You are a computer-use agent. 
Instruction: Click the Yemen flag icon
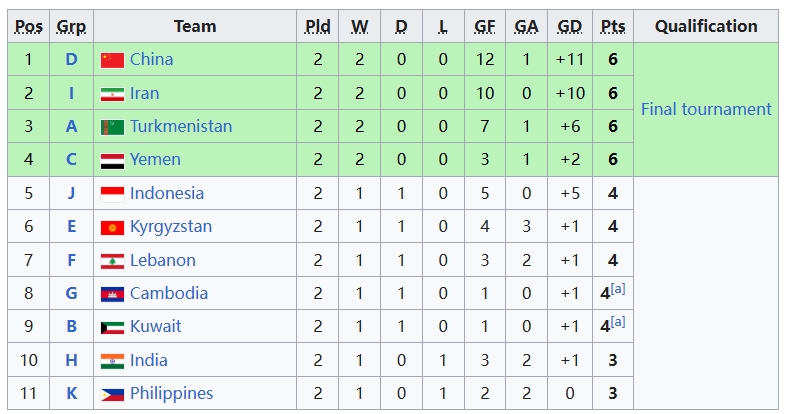pyautogui.click(x=112, y=160)
